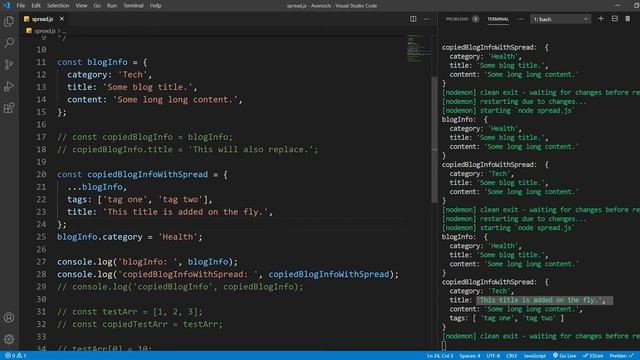Click the problems count badge beside PROBLEMS
This screenshot has width=640, height=360.
tap(476, 19)
